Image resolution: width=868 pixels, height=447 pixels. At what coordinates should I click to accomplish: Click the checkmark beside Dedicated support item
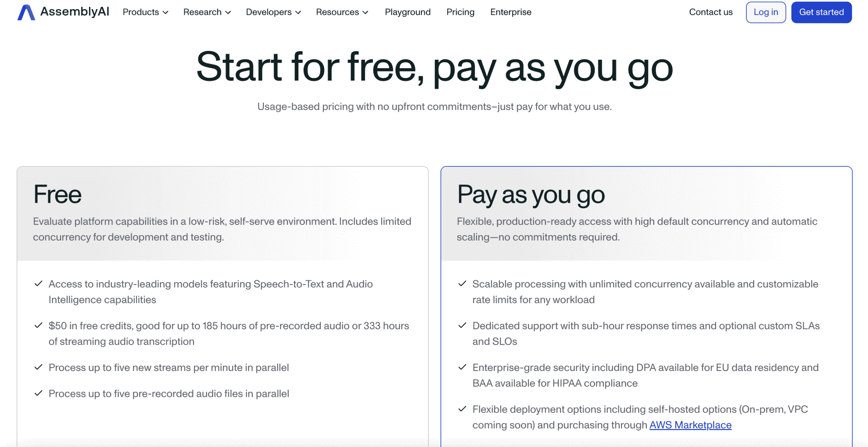point(462,325)
